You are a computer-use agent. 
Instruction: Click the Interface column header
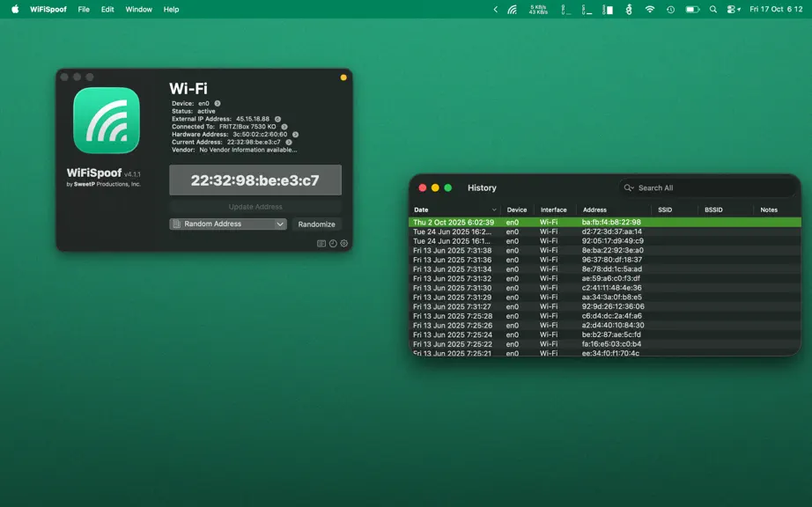tap(554, 210)
